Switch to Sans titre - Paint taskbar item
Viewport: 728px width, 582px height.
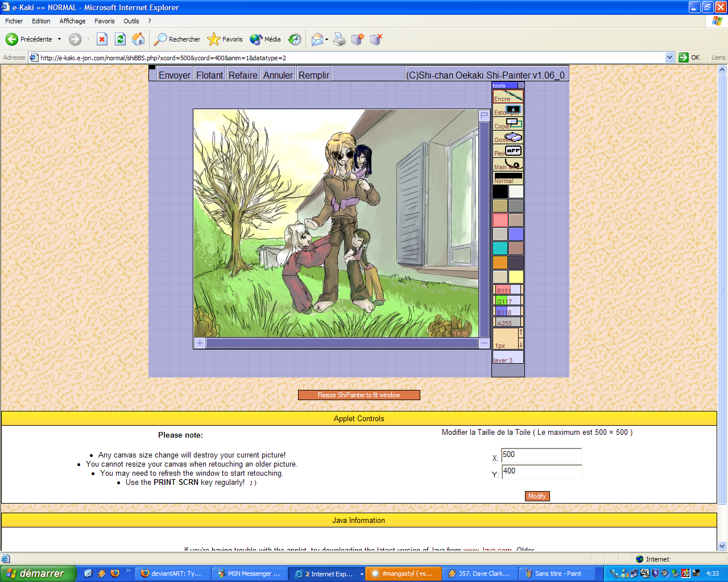point(557,573)
